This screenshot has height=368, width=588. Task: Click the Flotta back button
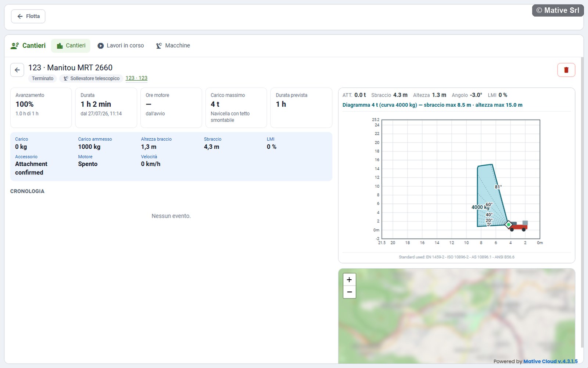tap(28, 16)
